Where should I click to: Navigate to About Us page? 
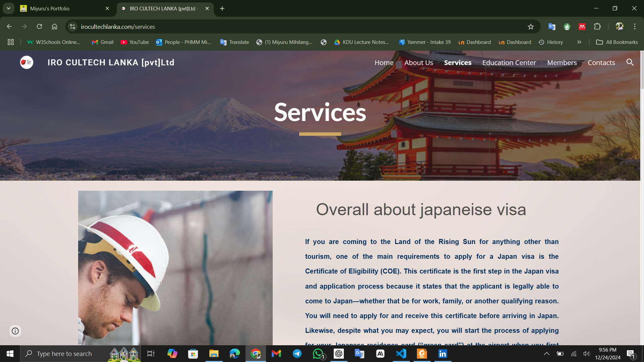tap(418, 63)
